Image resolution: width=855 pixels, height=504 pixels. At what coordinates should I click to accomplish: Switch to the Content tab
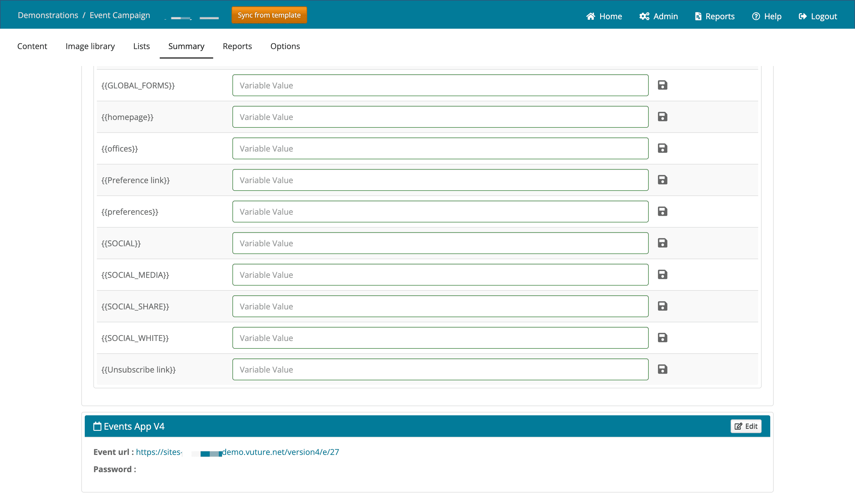(32, 46)
